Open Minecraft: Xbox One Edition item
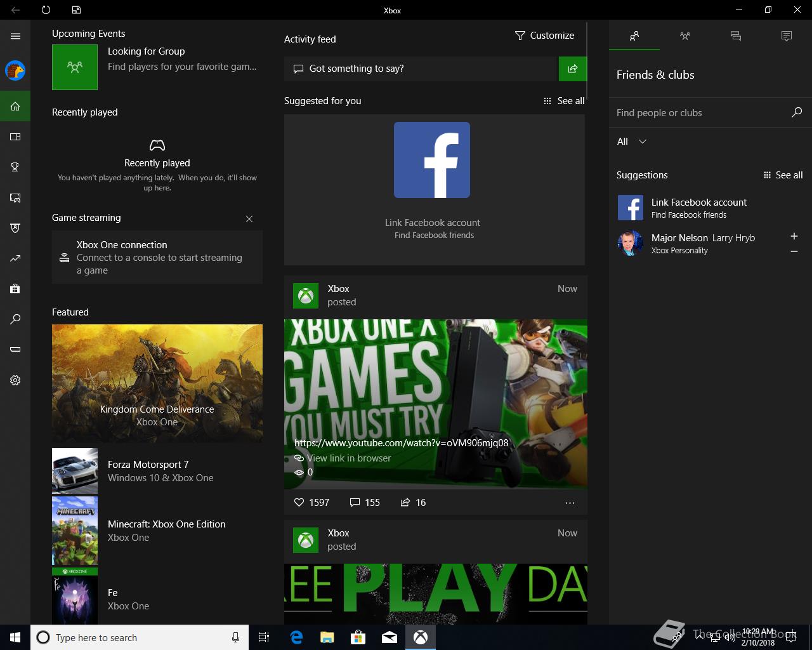 (157, 531)
